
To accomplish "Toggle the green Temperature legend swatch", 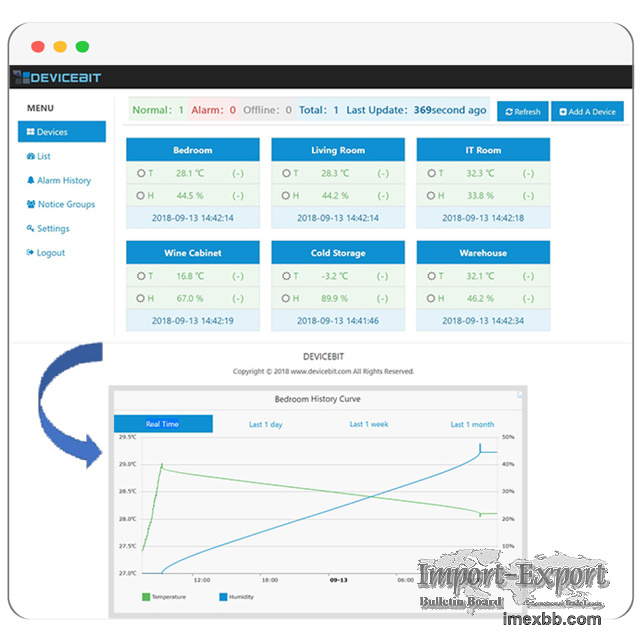I will tap(145, 597).
